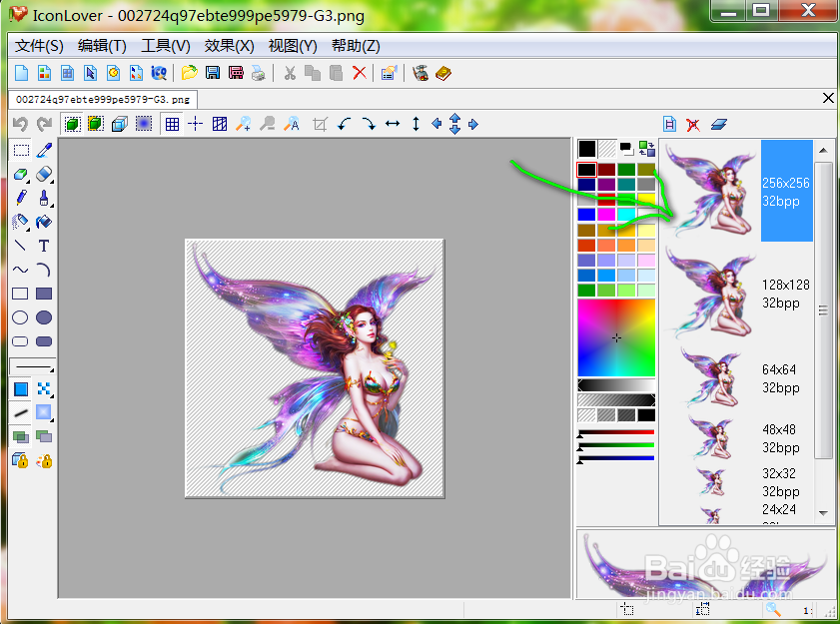Open the 效果(X) menu
The height and width of the screenshot is (624, 840).
click(230, 46)
